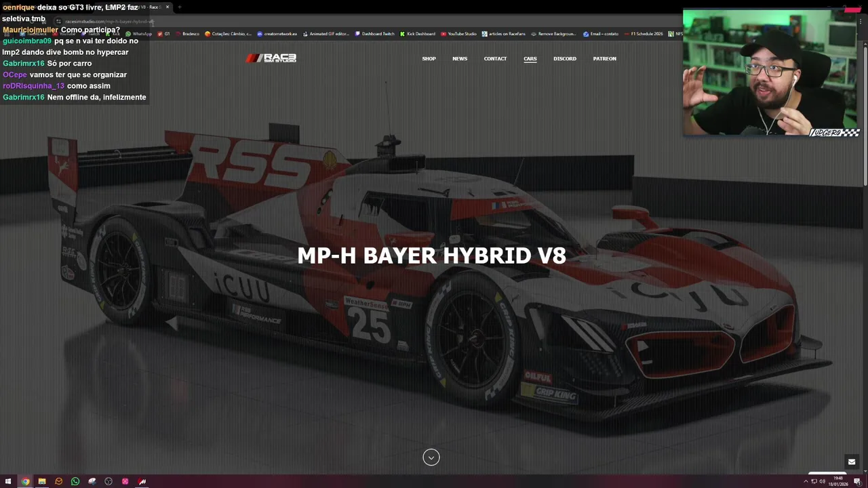Viewport: 868px width, 488px height.
Task: Open the PATREON navigation link
Action: tap(605, 59)
